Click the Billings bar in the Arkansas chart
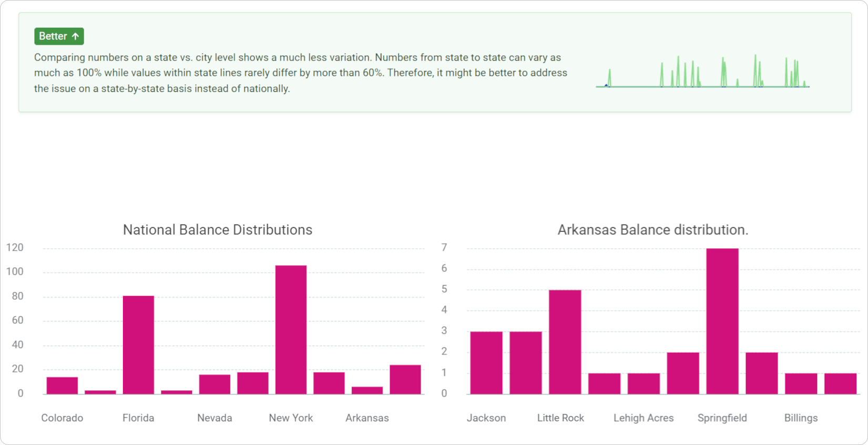 [x=801, y=383]
